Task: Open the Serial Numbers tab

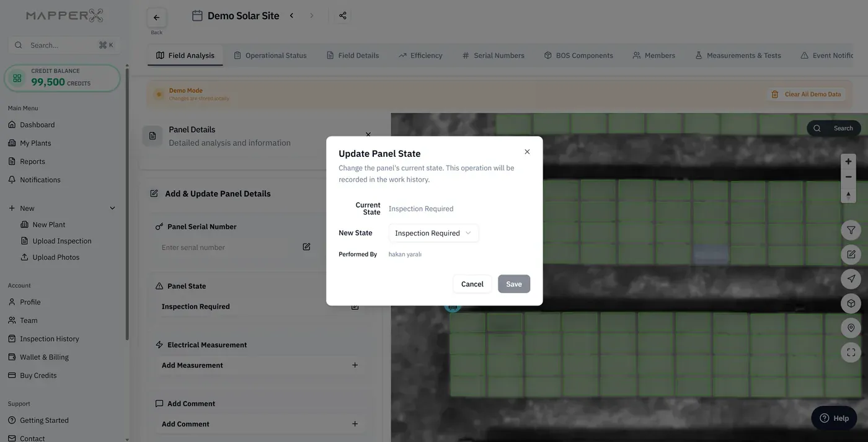Action: tap(493, 55)
